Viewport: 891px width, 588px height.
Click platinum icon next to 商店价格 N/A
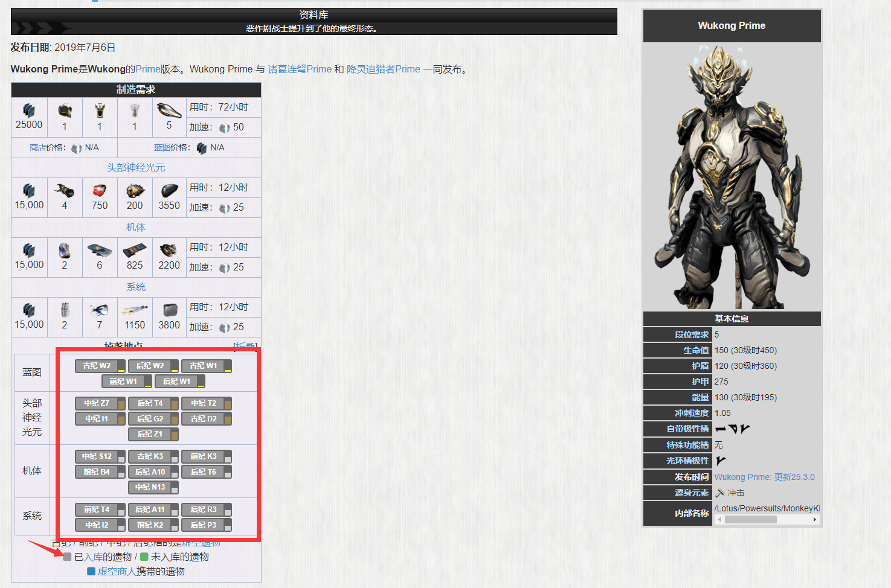pos(77,149)
